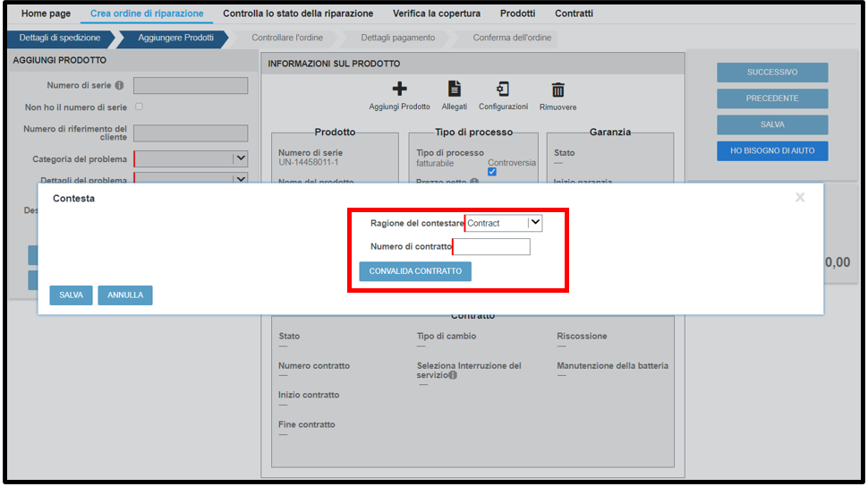Click the Rimuovere trash icon
The width and height of the screenshot is (868, 487).
click(558, 90)
